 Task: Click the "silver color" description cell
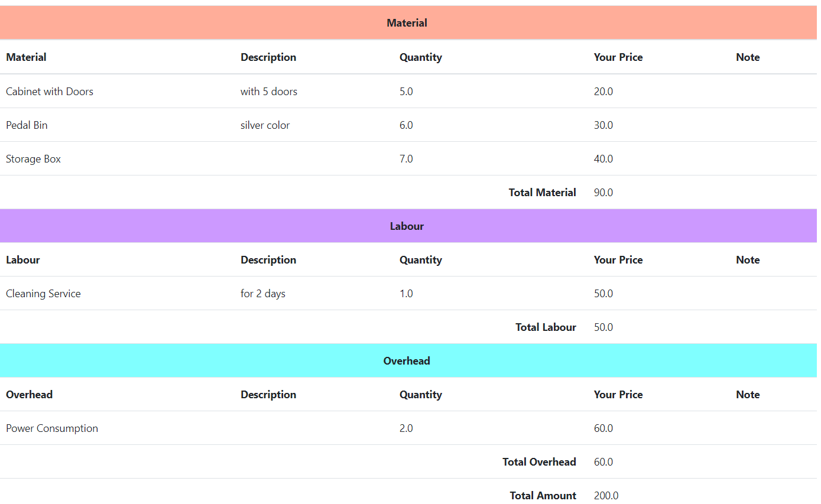(265, 125)
